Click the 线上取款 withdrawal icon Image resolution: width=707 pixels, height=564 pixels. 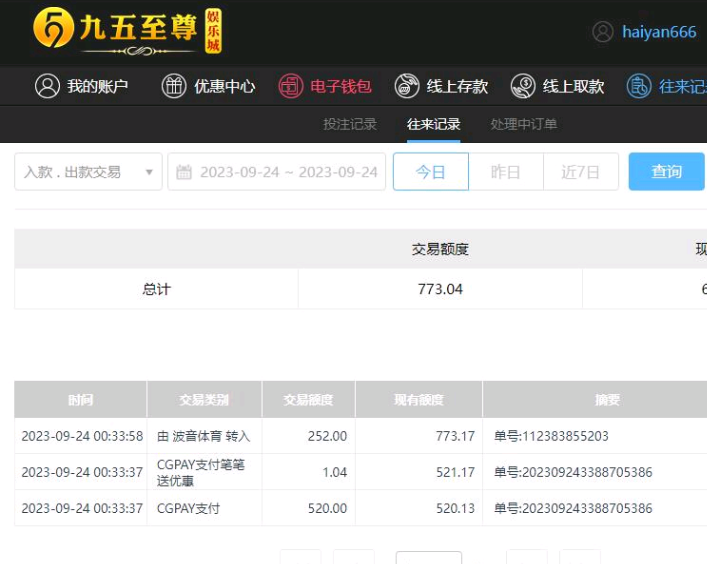[523, 86]
